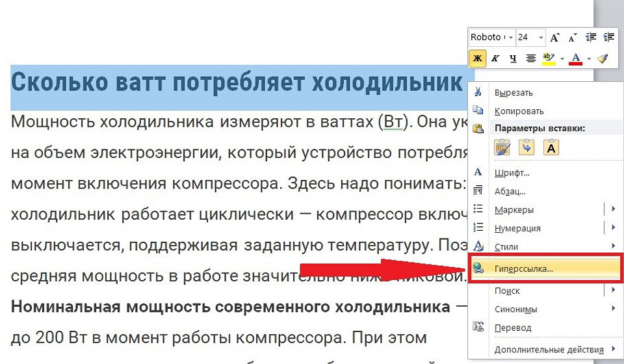The image size is (624, 364).
Task: Expand Стили submenu arrow
Action: click(613, 246)
